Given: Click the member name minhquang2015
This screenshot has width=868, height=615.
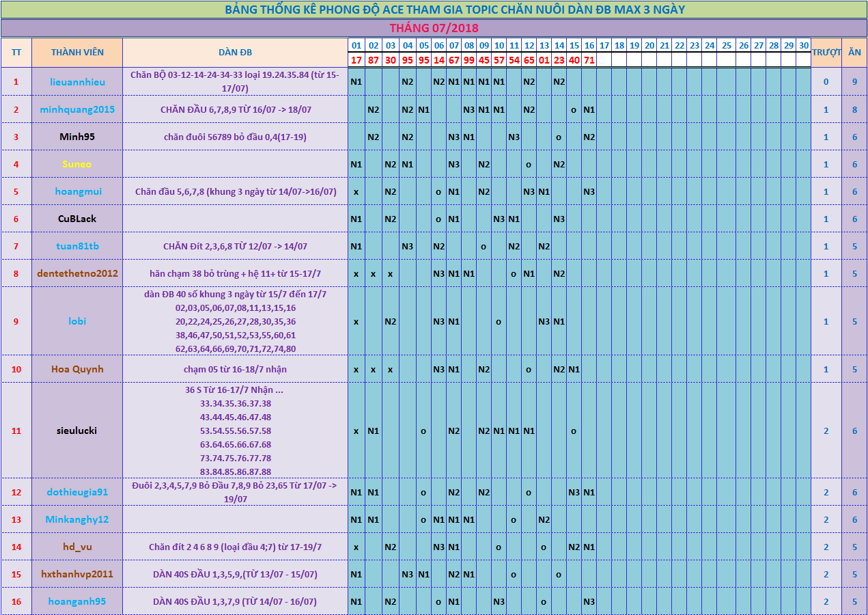Looking at the screenshot, I should point(77,109).
